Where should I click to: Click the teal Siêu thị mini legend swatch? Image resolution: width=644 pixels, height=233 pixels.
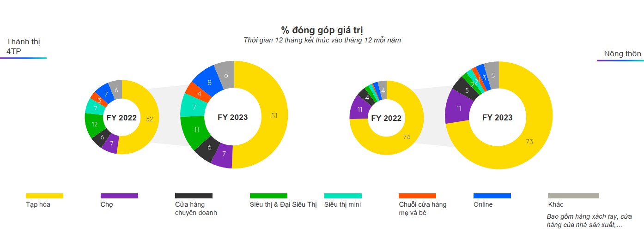click(x=343, y=196)
